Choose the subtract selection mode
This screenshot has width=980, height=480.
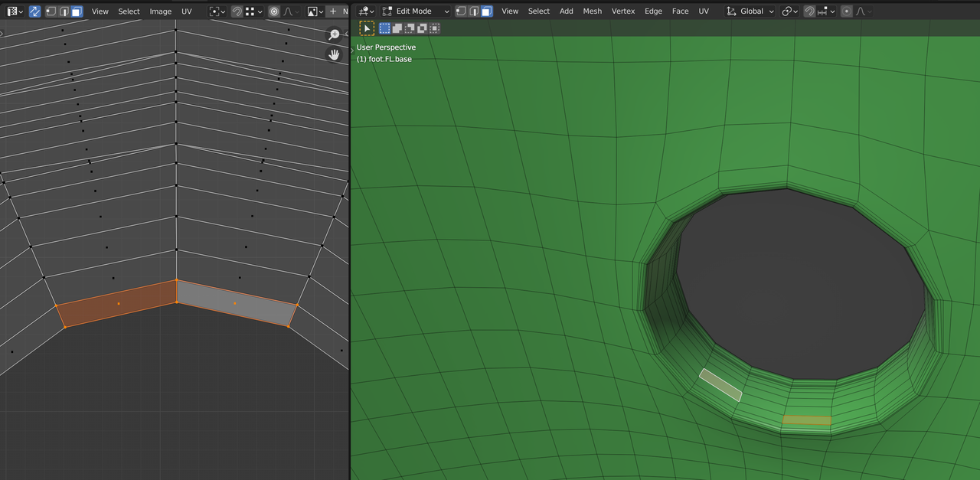tap(410, 28)
